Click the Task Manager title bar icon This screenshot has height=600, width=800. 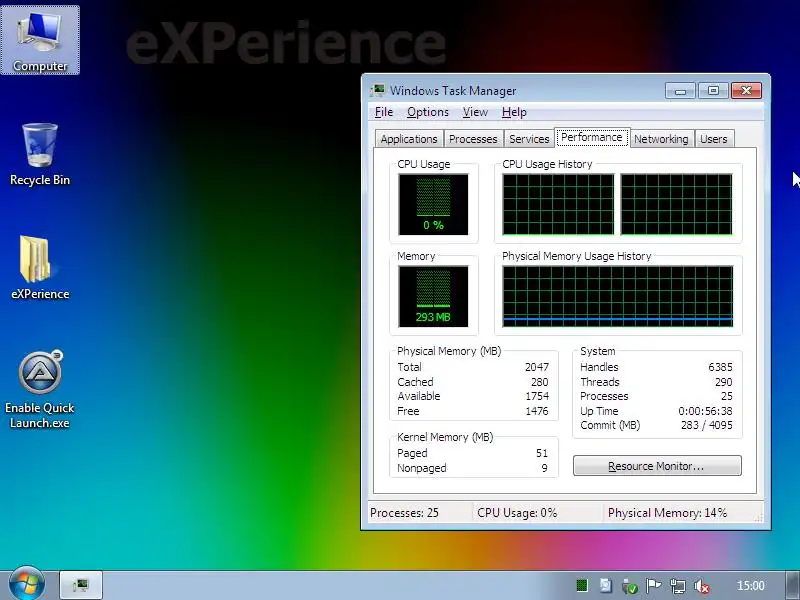coord(378,91)
